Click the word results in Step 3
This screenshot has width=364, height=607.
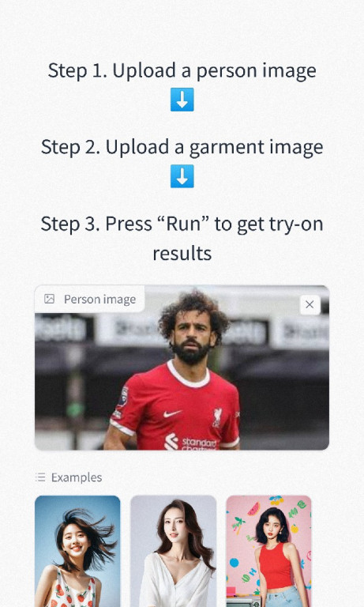(x=182, y=254)
